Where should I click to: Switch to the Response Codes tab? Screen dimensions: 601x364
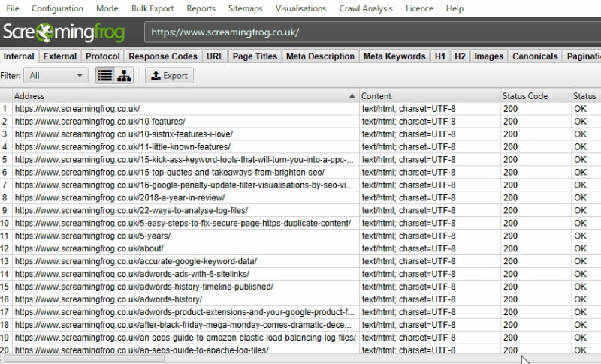click(x=163, y=56)
